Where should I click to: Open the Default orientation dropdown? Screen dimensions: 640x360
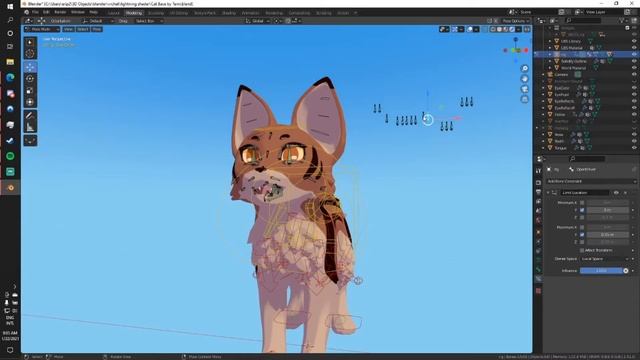pos(98,21)
